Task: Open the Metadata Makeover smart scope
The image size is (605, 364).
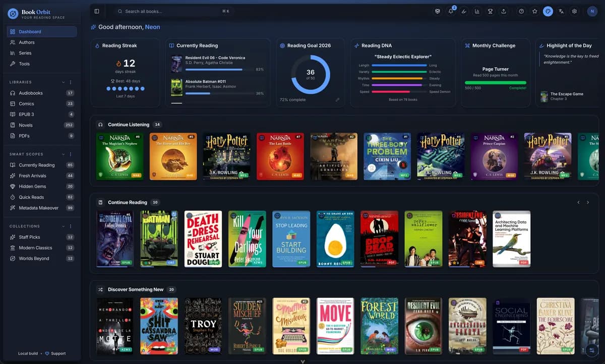Action: pos(42,208)
